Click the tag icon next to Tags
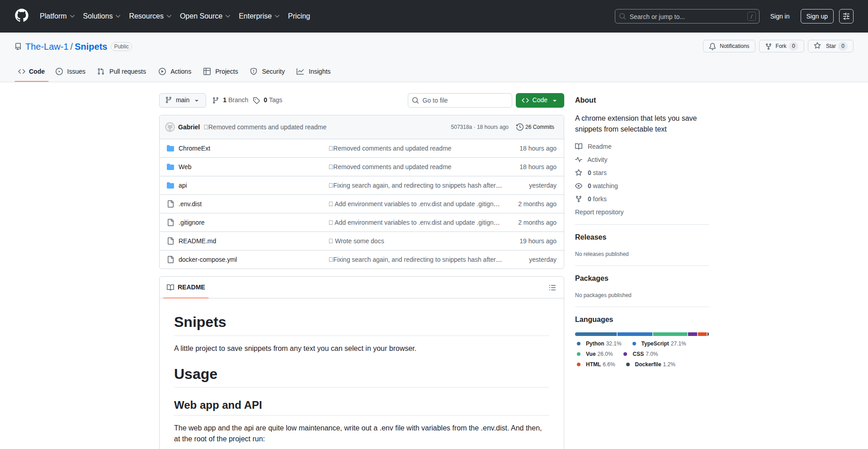The image size is (868, 449). point(256,100)
